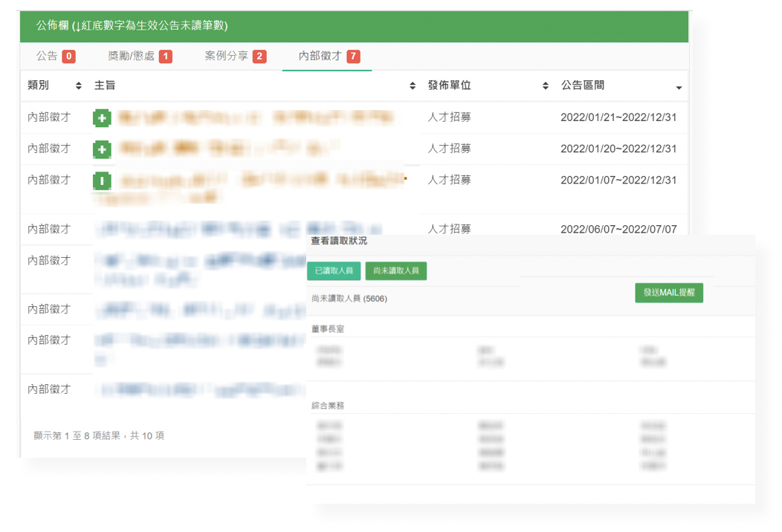Show the 已讀取人員 list

point(334,271)
